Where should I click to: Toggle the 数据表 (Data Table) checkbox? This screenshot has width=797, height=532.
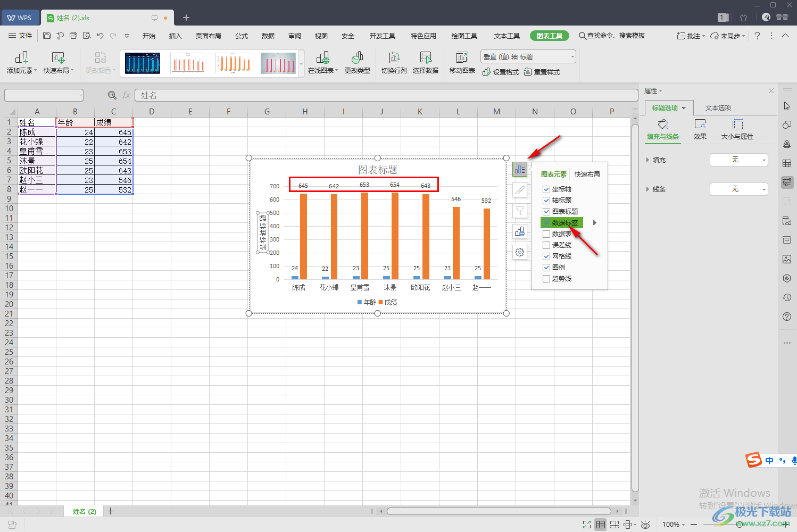(546, 234)
